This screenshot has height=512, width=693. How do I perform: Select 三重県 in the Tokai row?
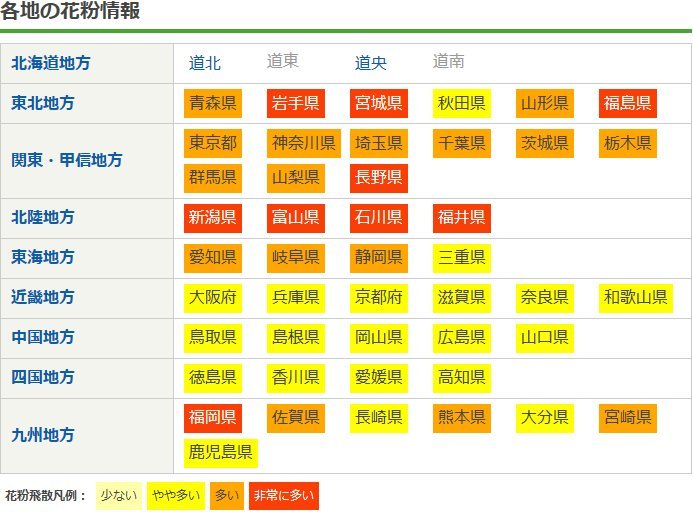pos(461,258)
